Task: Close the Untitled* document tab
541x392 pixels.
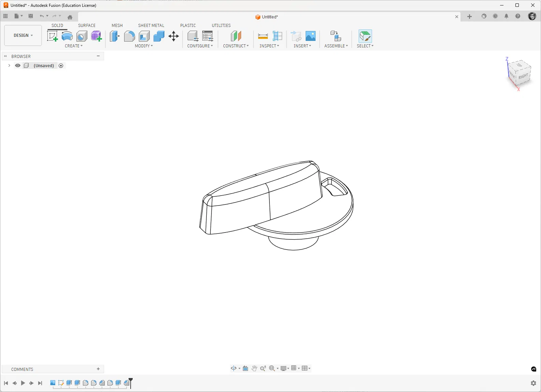Action: pyautogui.click(x=457, y=17)
